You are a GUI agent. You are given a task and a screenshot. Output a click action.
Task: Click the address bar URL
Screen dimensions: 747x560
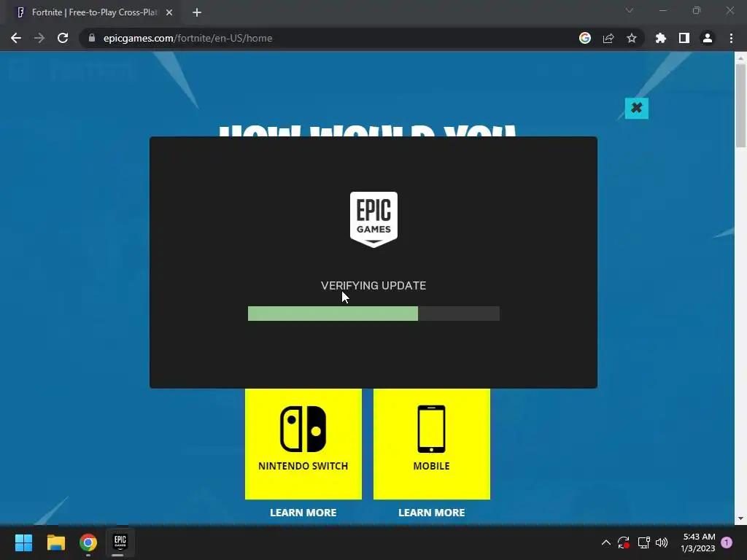pyautogui.click(x=187, y=38)
